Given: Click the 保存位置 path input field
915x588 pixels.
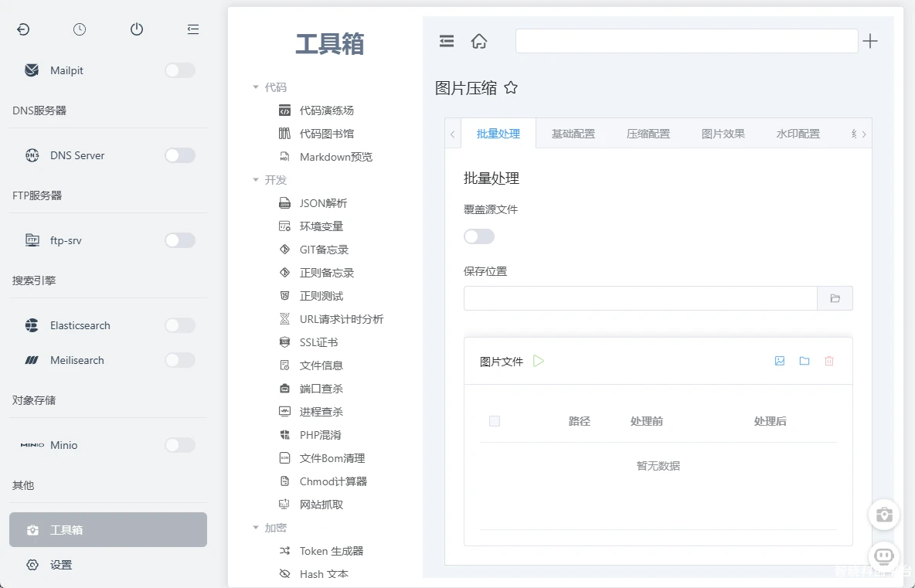Looking at the screenshot, I should 640,298.
